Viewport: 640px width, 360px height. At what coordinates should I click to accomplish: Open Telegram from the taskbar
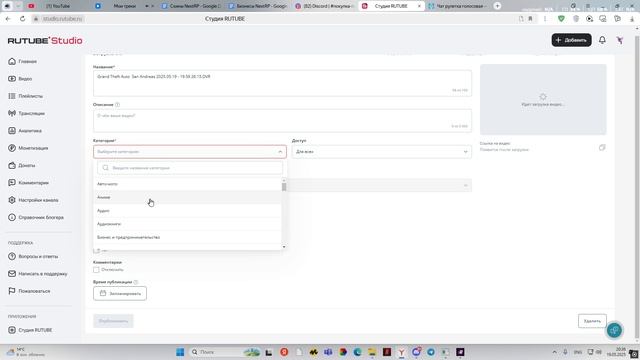click(431, 352)
